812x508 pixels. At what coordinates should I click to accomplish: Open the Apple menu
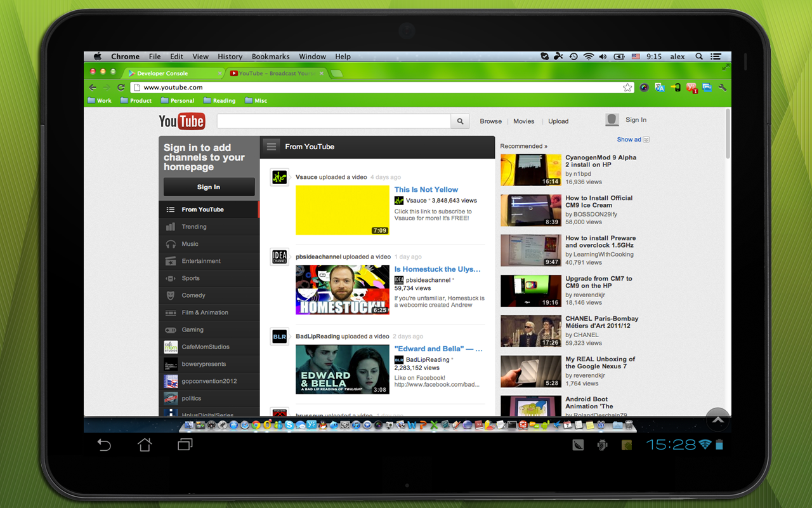coord(98,57)
